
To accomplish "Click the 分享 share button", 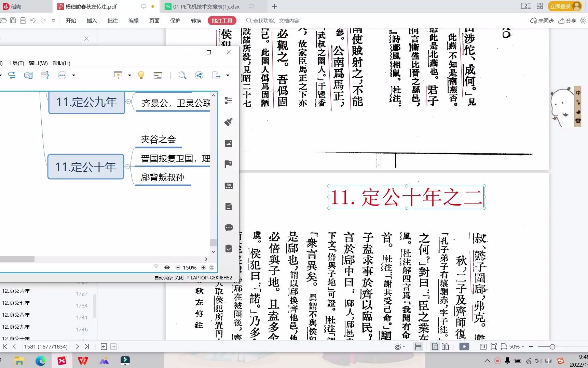I will coord(567,21).
